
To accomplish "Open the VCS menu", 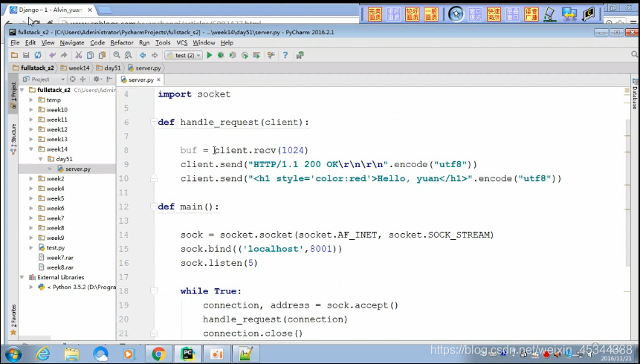I will point(181,42).
